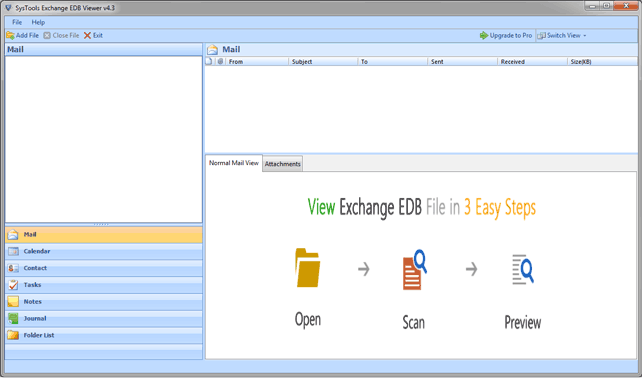Select the Calendar navigation label
The width and height of the screenshot is (642, 378).
point(37,251)
